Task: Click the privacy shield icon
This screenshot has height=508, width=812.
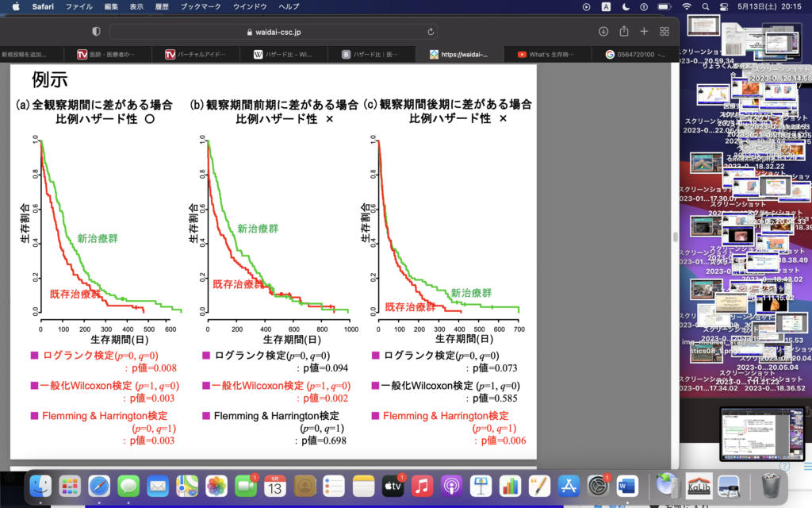Action: pyautogui.click(x=96, y=32)
